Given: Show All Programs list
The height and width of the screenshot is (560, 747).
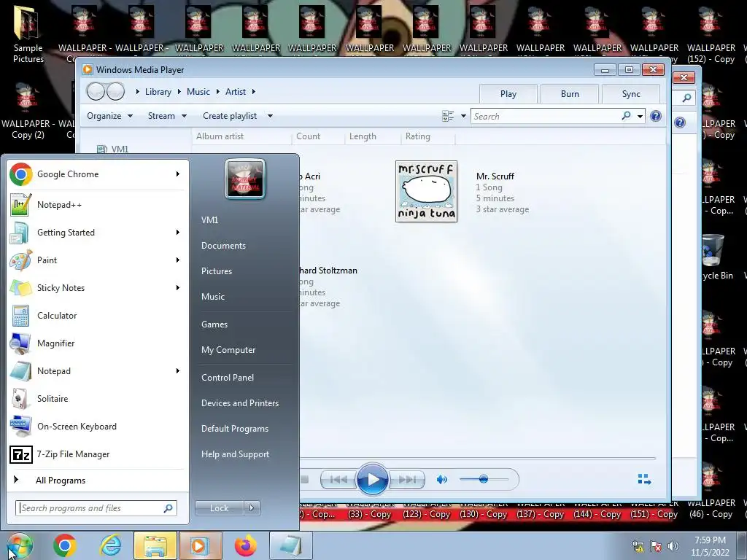Looking at the screenshot, I should 61,481.
